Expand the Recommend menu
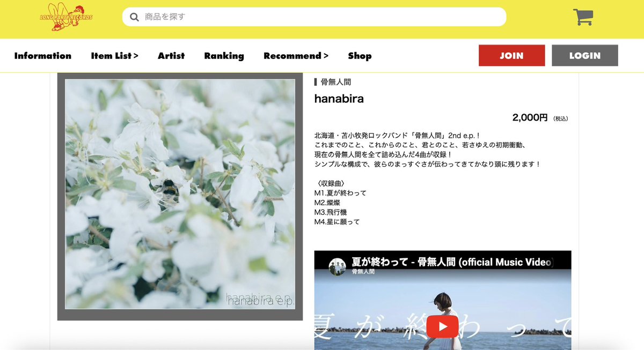The image size is (644, 350). 296,56
